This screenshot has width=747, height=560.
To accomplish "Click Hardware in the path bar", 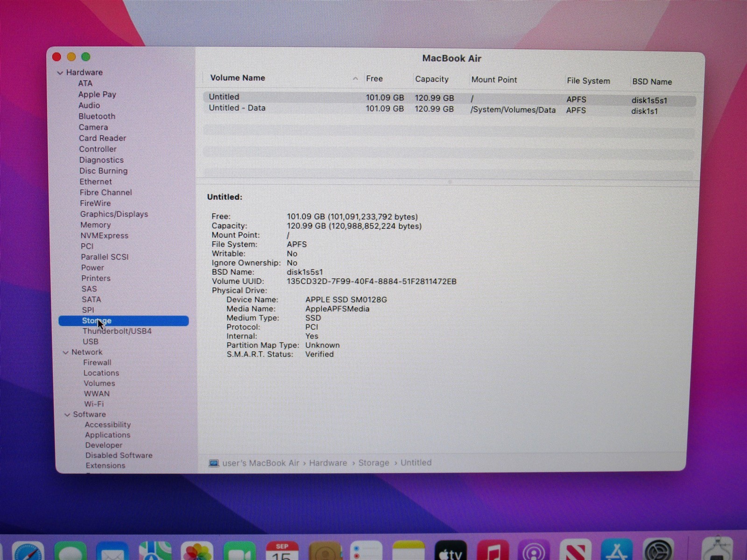I will 328,463.
